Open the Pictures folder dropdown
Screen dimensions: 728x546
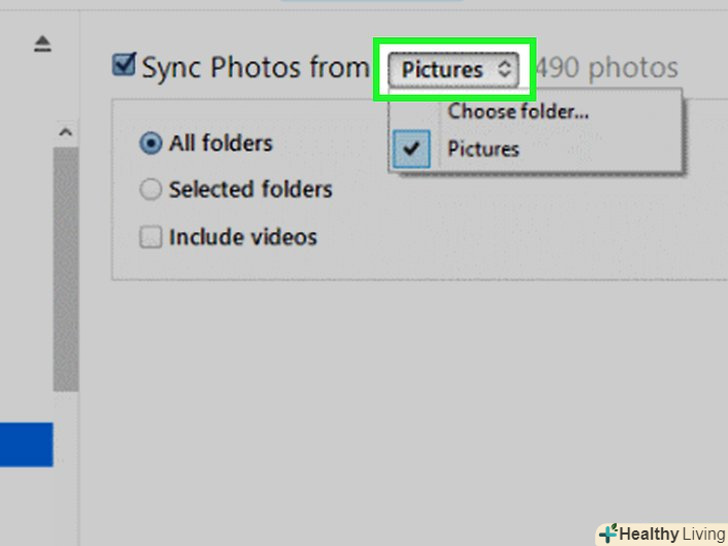[x=454, y=69]
